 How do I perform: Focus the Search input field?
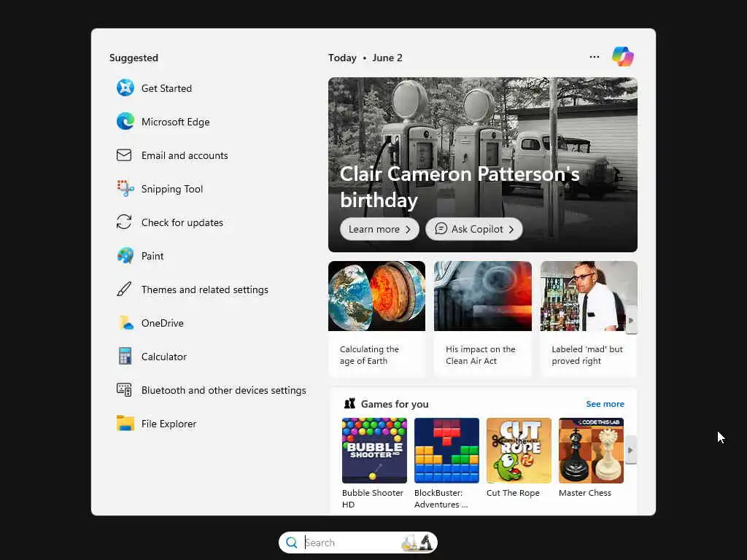(357, 542)
